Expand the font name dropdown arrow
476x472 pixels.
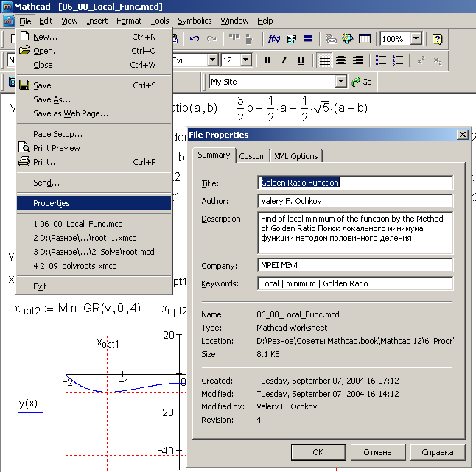coord(213,60)
